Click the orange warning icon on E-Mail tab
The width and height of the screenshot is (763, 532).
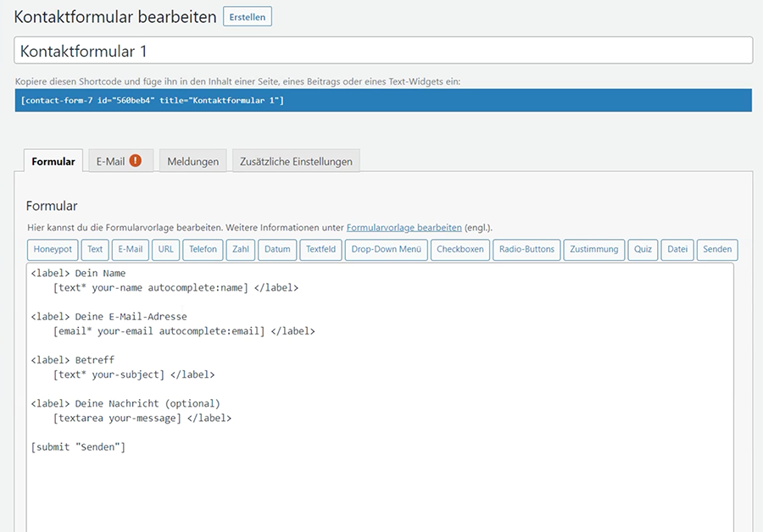click(135, 161)
